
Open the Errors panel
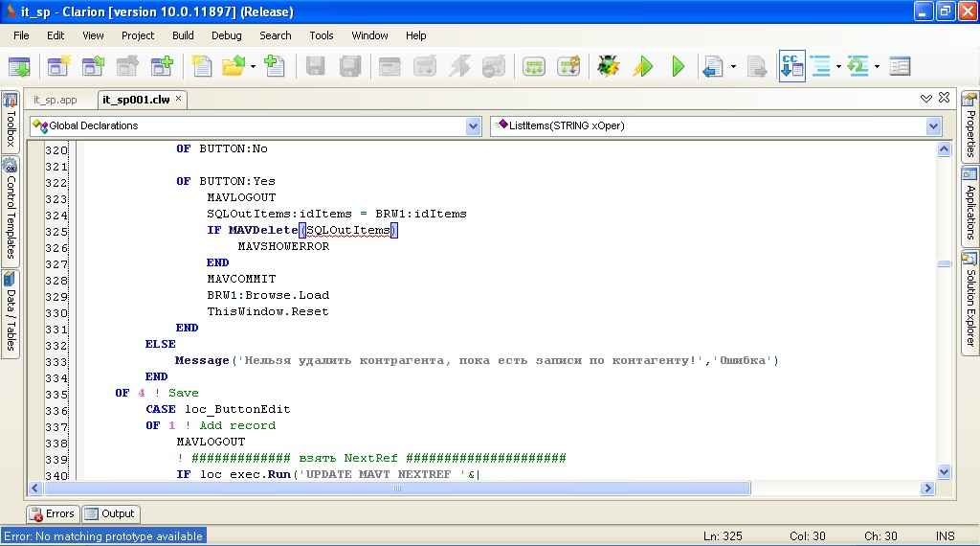(53, 513)
